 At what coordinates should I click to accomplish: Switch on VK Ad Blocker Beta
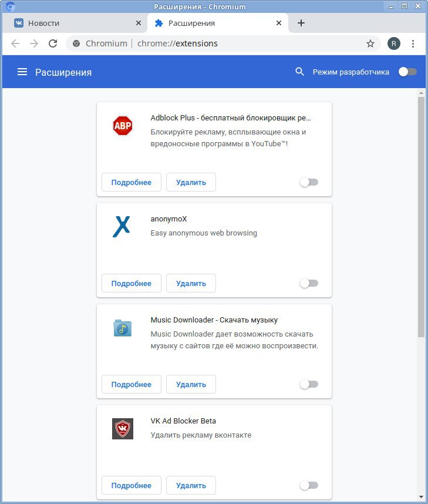click(x=309, y=485)
